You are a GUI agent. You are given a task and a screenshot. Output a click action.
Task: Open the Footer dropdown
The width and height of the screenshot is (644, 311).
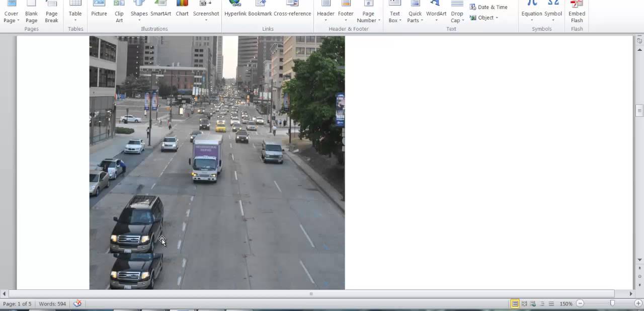(x=346, y=12)
